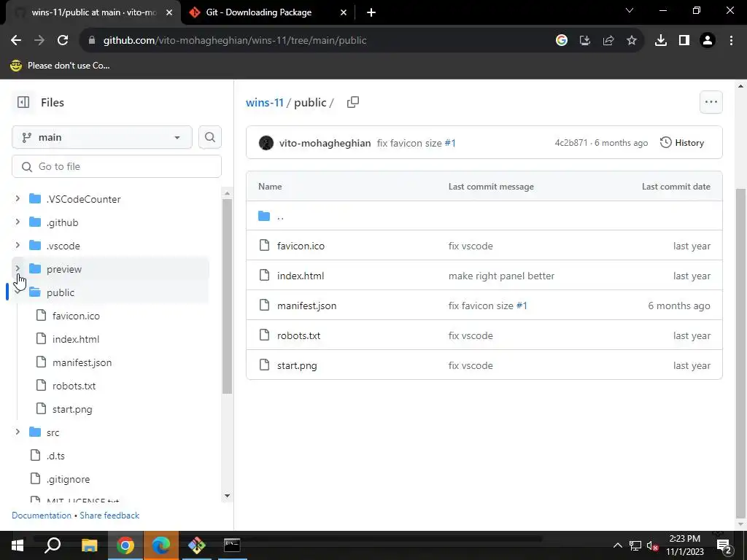747x560 pixels.
Task: Open manifest.json in the file table
Action: click(x=307, y=306)
